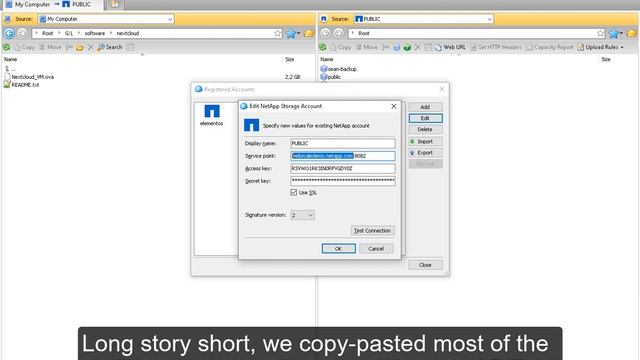The image size is (640, 360).
Task: Refresh the left pane listing
Action: [6, 47]
